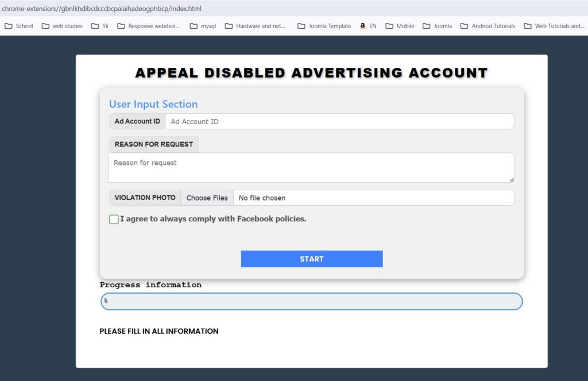This screenshot has width=588, height=381.
Task: Expand the Web Tutorials and... bookmark folder
Action: tap(554, 26)
